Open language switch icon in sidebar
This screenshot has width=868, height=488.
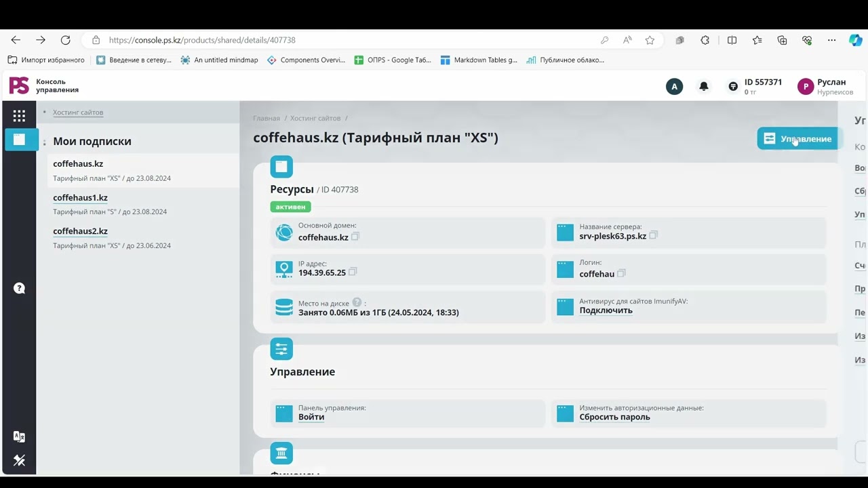click(x=19, y=437)
